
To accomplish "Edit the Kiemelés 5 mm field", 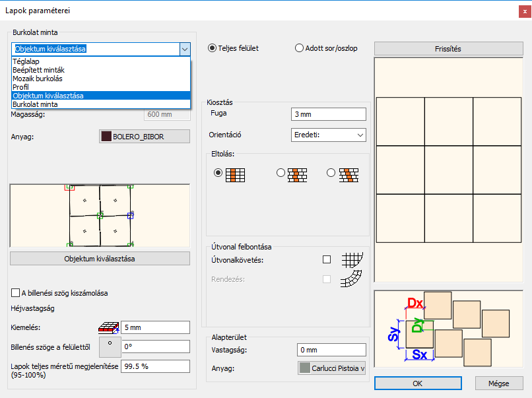I will pyautogui.click(x=155, y=327).
